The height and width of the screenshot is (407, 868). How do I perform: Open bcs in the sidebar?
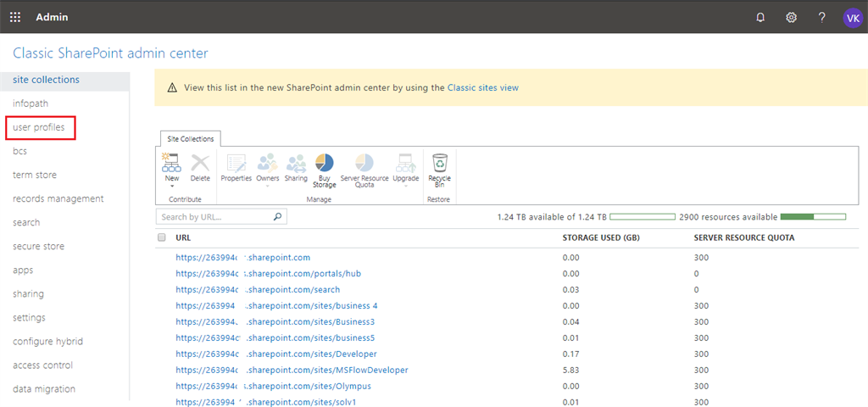point(20,151)
